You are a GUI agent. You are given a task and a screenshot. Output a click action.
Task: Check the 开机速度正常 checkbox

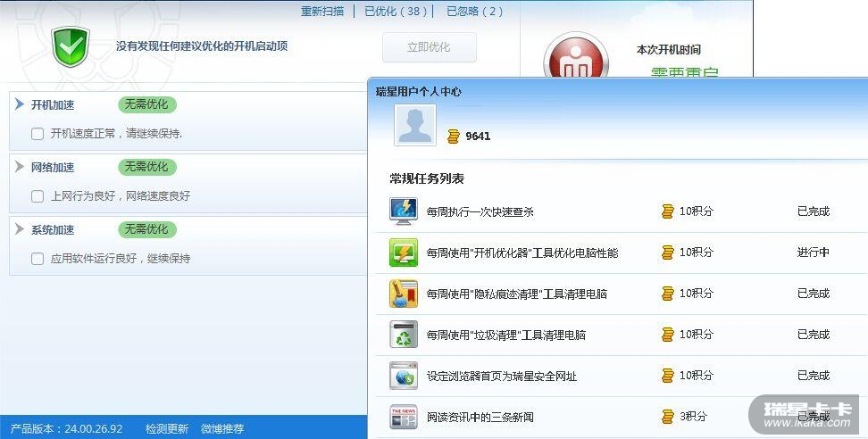tap(38, 134)
